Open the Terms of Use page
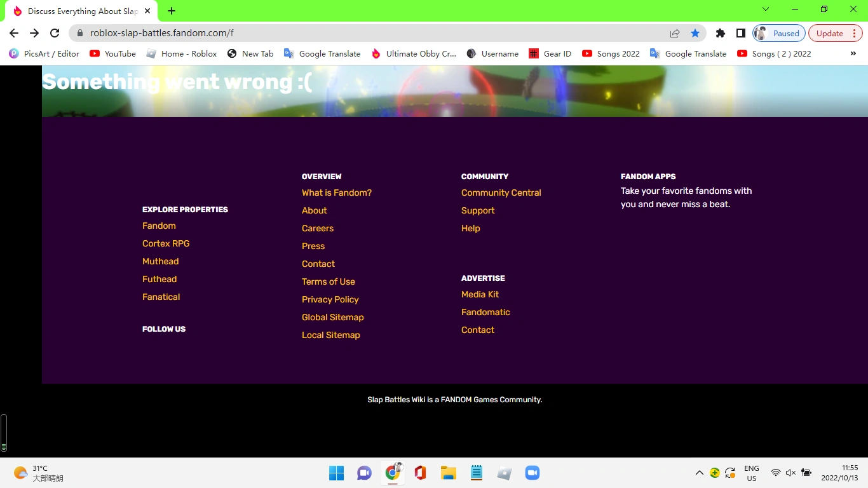Screen dimensions: 868x488 click(x=329, y=281)
